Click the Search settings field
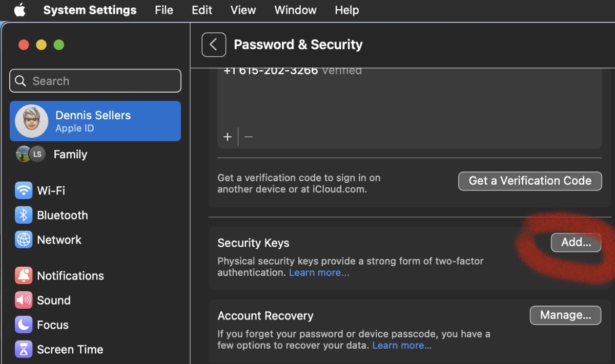615x364 pixels. coord(95,81)
